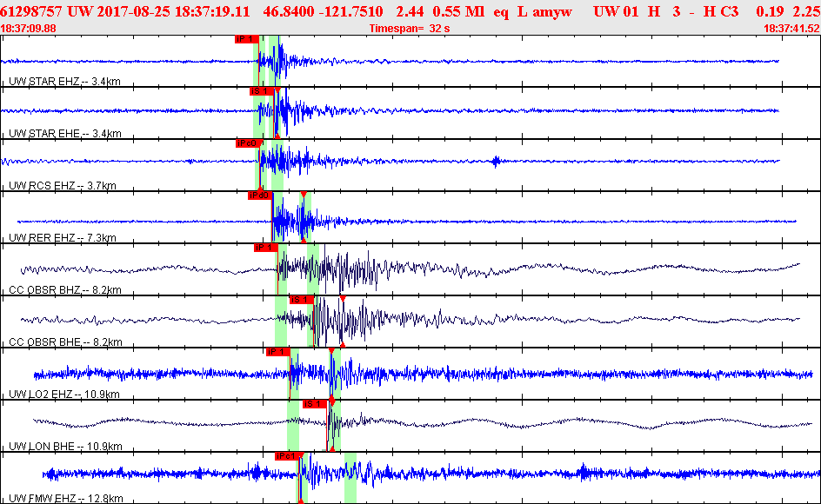Click the latitude value 46.8400
Screen dimensions: 821x504
tap(287, 11)
